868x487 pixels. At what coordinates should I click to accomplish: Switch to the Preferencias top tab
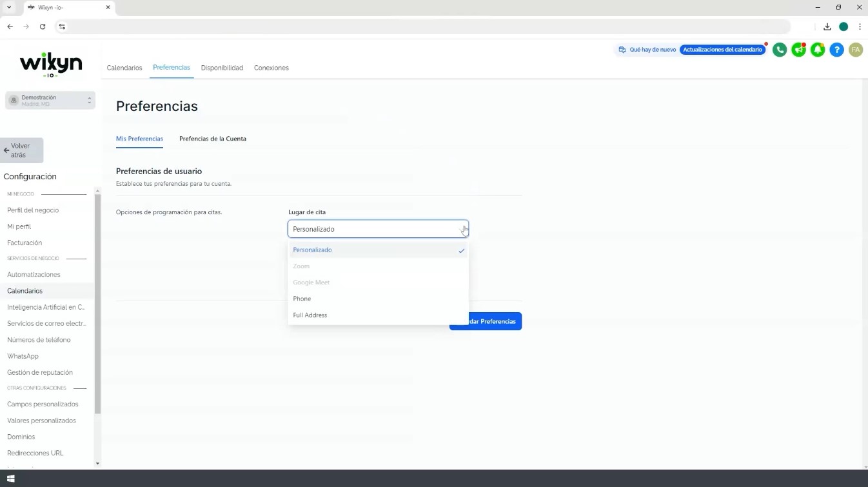point(172,68)
